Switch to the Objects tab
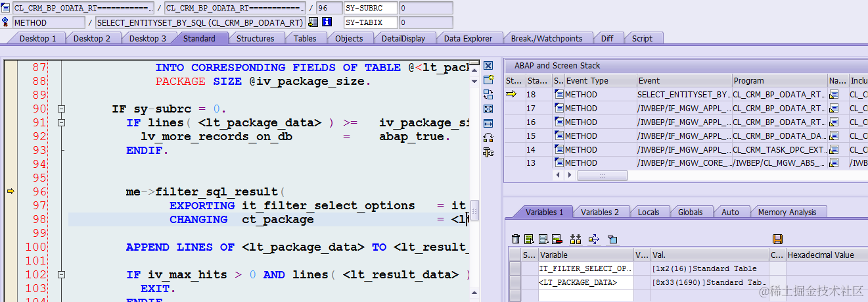The image size is (868, 302). 349,38
